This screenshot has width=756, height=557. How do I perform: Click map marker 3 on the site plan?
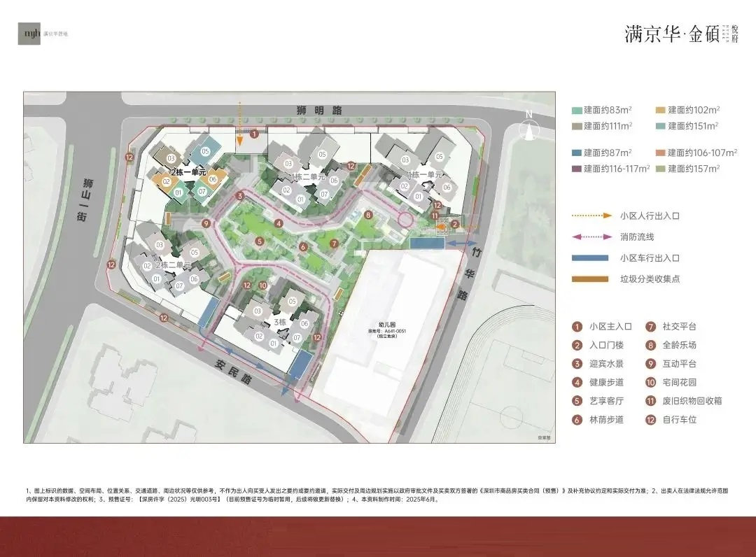(x=239, y=196)
